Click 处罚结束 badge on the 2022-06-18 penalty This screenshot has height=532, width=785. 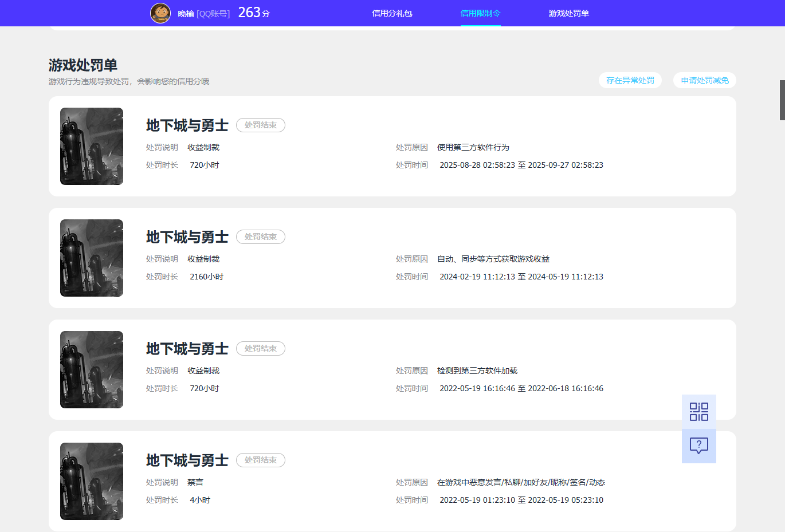261,348
